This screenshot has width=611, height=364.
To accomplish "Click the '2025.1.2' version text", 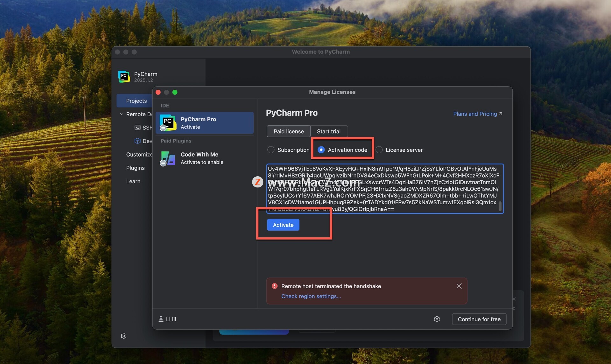I will [x=144, y=80].
